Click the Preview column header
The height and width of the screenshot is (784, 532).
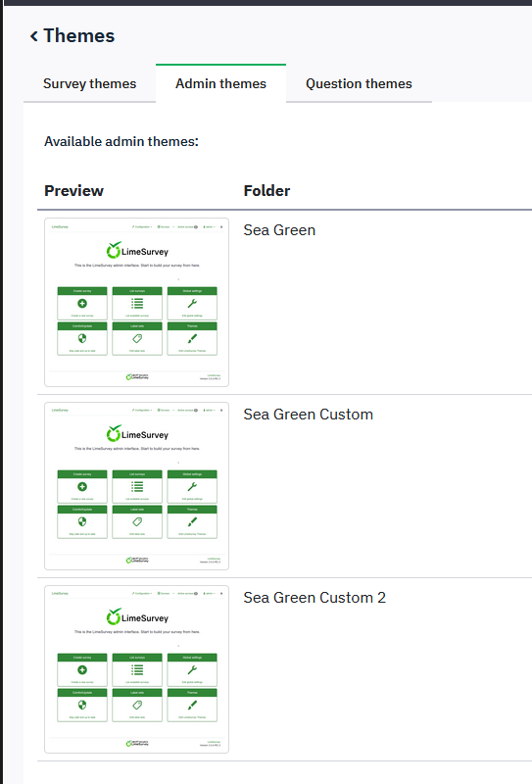pos(73,190)
